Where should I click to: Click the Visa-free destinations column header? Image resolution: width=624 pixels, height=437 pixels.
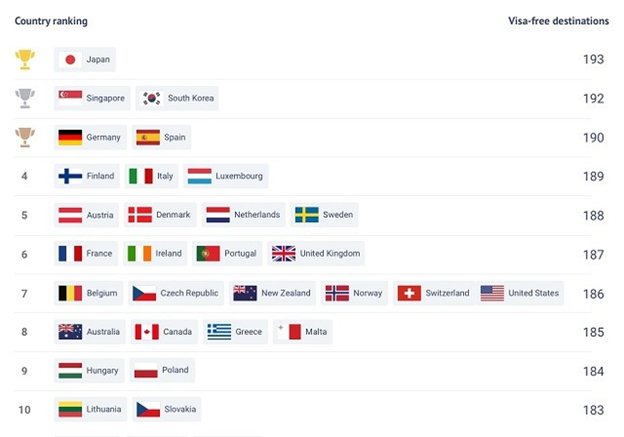558,21
